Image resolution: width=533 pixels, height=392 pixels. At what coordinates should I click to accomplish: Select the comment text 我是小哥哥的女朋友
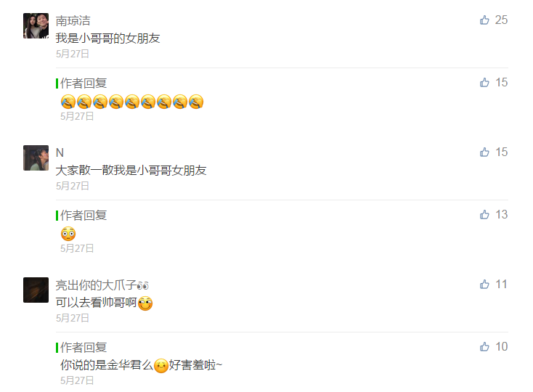(x=107, y=38)
